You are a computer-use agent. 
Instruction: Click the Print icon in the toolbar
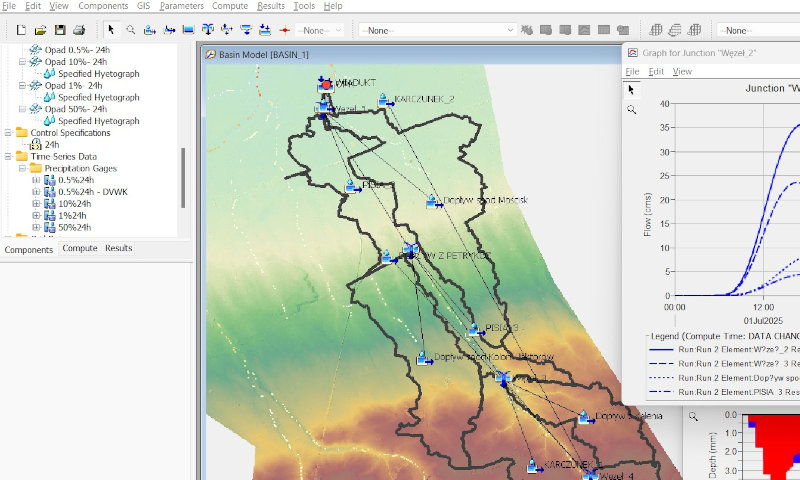79,30
